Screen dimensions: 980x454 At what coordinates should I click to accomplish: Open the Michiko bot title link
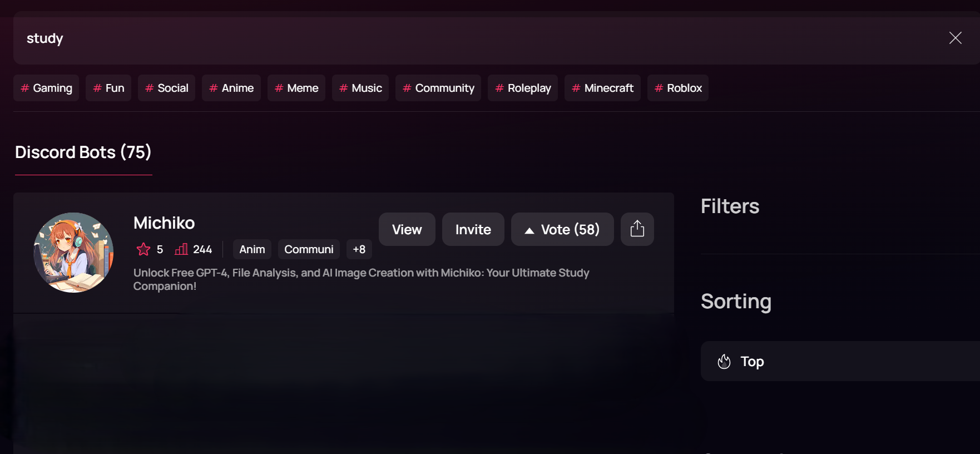pos(164,223)
